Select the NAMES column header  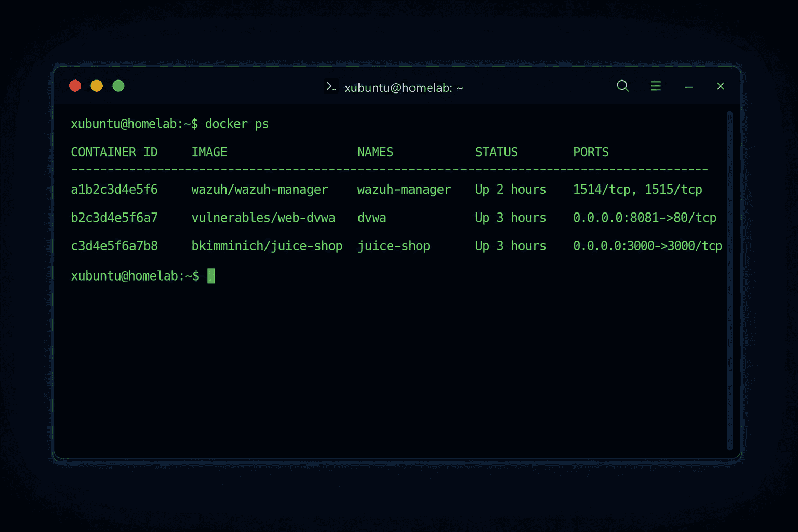[375, 152]
